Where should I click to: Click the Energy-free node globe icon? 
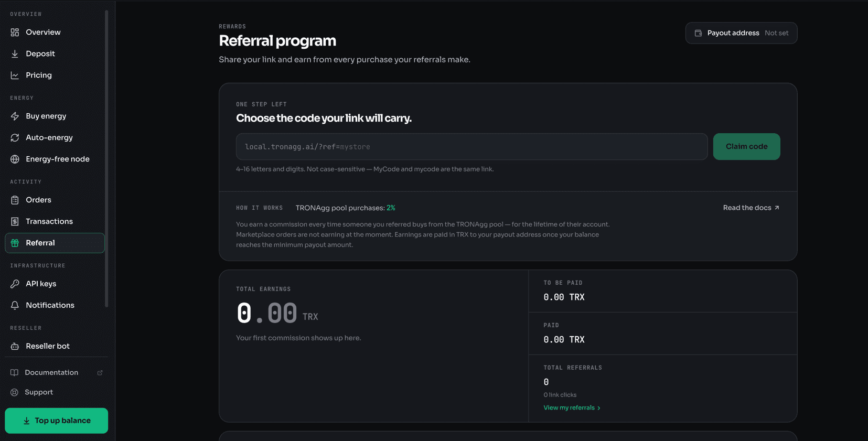click(15, 159)
